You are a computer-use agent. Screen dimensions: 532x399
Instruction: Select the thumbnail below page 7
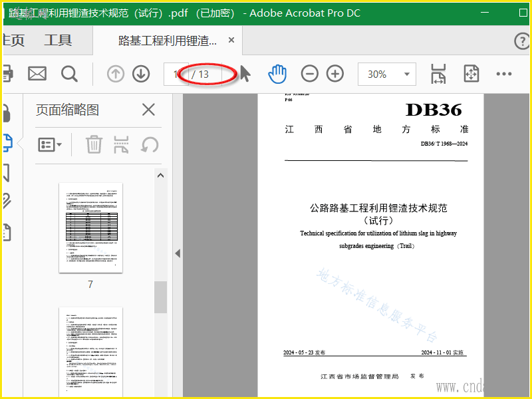pos(90,352)
